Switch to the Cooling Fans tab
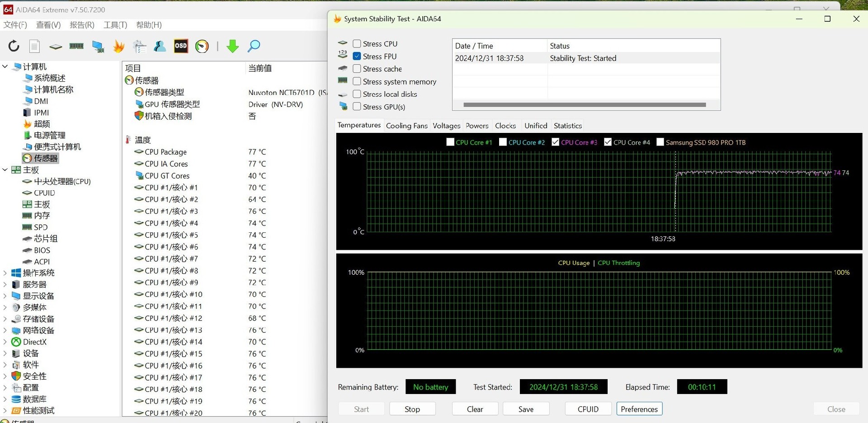Screen dimensions: 868x423 pyautogui.click(x=406, y=126)
